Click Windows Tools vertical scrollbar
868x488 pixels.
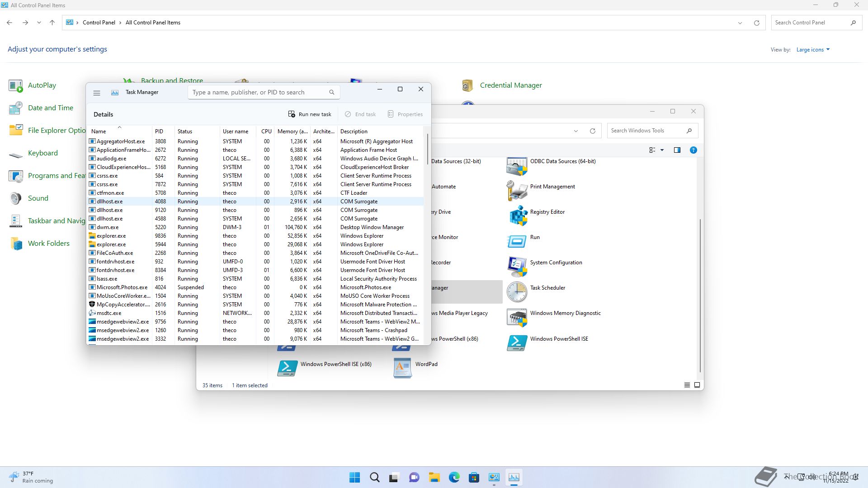(700, 296)
